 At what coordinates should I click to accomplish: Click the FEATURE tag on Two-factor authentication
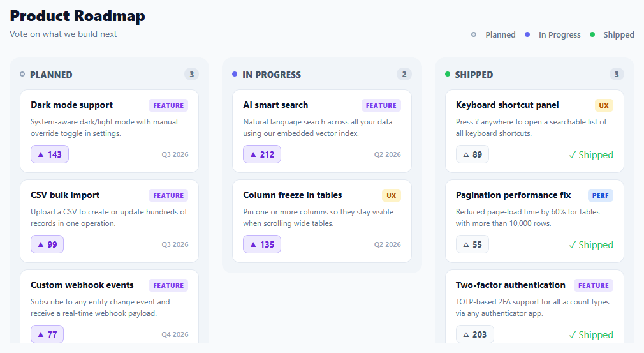tap(594, 285)
